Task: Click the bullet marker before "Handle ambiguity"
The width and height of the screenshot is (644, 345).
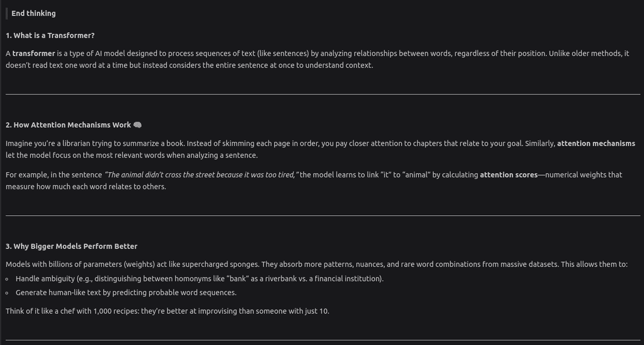Action: coord(6,279)
